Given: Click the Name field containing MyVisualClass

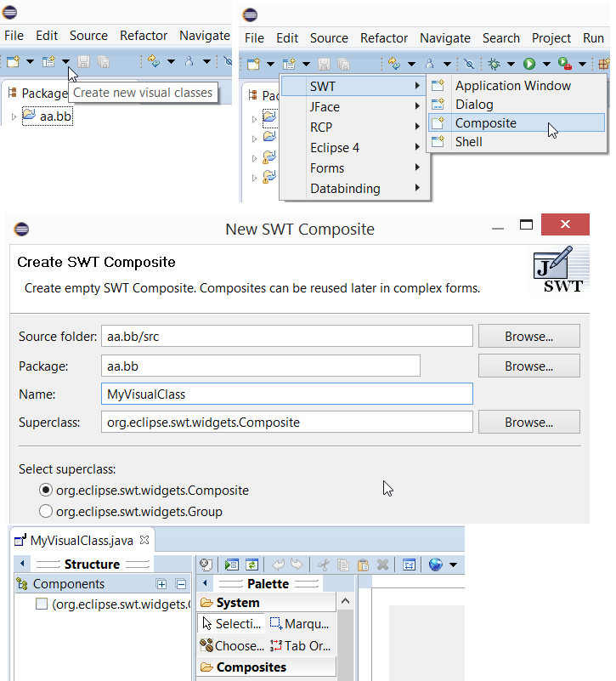Looking at the screenshot, I should [x=285, y=394].
